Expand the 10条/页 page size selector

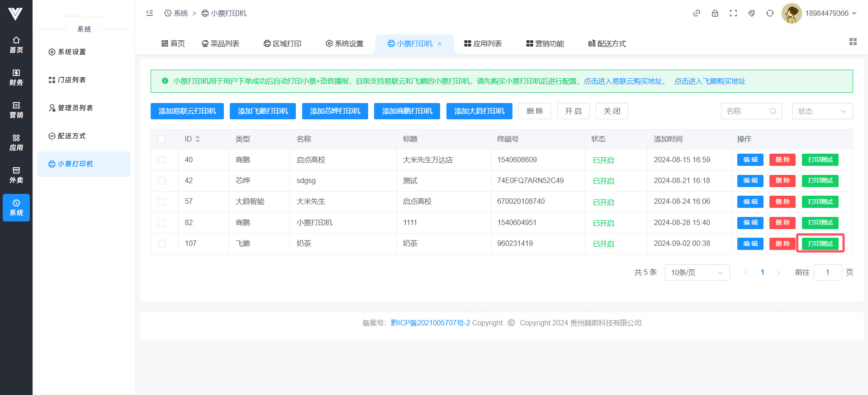[697, 273]
